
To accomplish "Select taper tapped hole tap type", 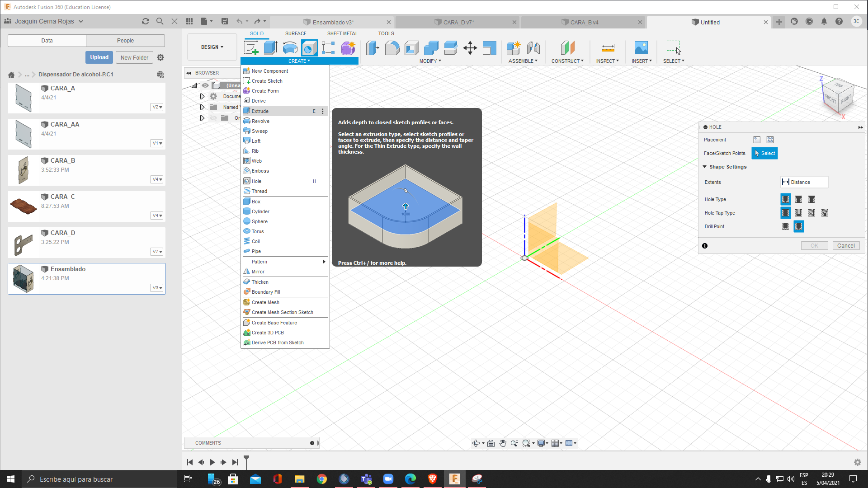I will pyautogui.click(x=825, y=213).
